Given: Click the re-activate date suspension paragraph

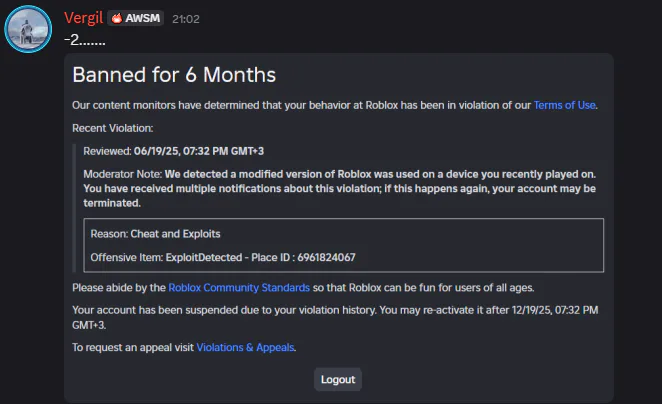Looking at the screenshot, I should click(x=335, y=317).
